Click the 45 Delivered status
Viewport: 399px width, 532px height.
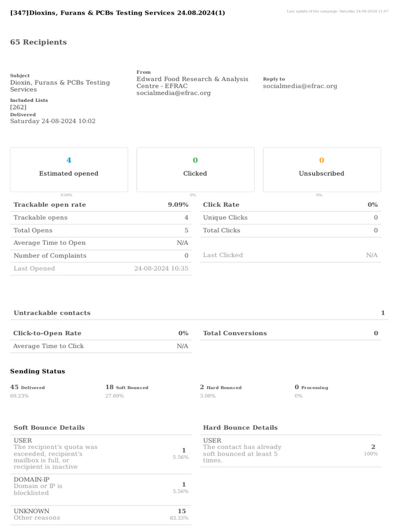[x=28, y=391]
